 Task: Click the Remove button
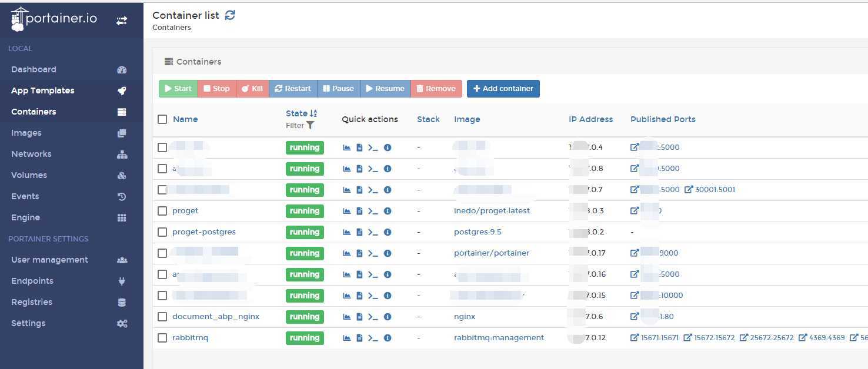coord(436,89)
